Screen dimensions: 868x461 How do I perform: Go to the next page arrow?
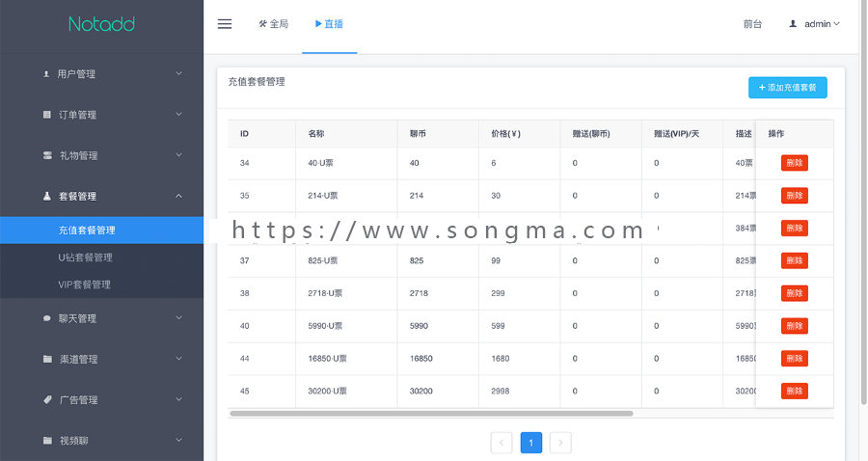tap(560, 442)
